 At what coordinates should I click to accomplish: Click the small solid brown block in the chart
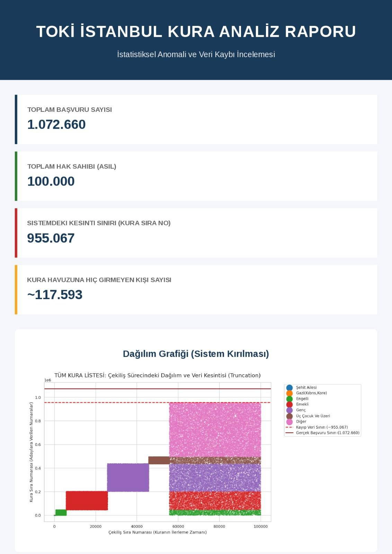[x=159, y=460]
